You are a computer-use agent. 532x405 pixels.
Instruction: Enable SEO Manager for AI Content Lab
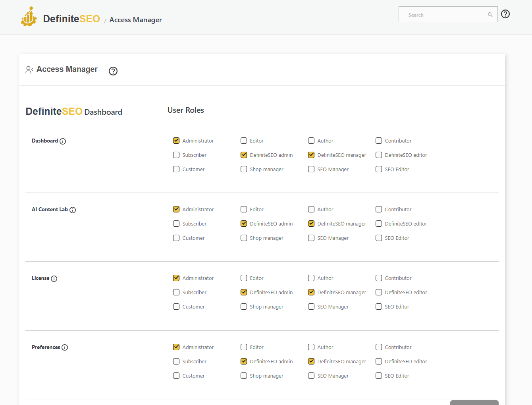pos(311,238)
